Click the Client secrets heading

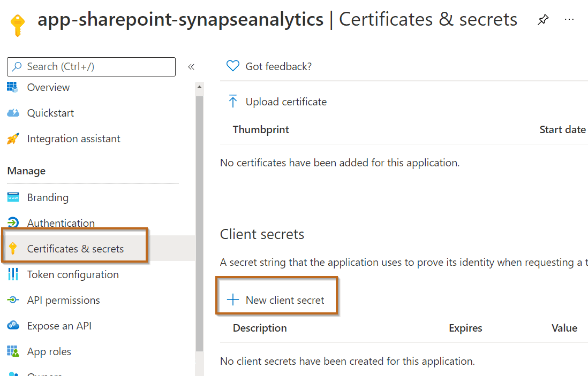coord(262,234)
